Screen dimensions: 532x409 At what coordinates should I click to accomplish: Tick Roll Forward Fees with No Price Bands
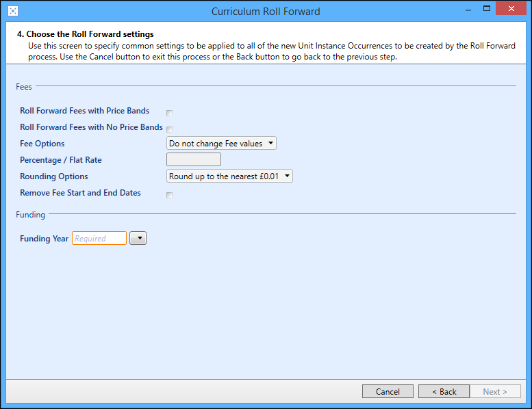coord(169,129)
